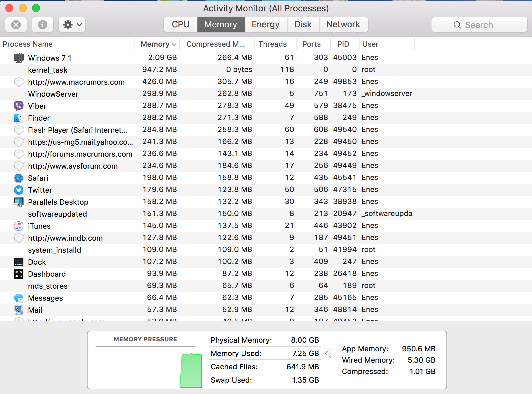Click the green zoom window button
This screenshot has height=394, width=532.
point(36,8)
